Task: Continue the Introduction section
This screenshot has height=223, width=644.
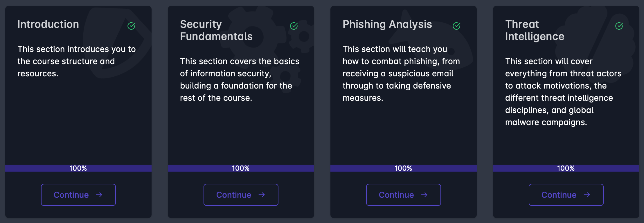Action: [x=78, y=195]
